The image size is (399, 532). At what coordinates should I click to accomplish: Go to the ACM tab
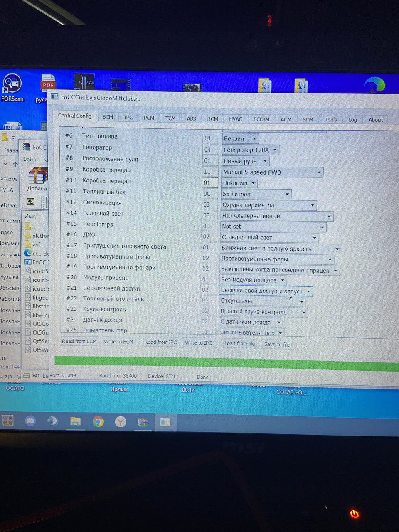point(286,120)
